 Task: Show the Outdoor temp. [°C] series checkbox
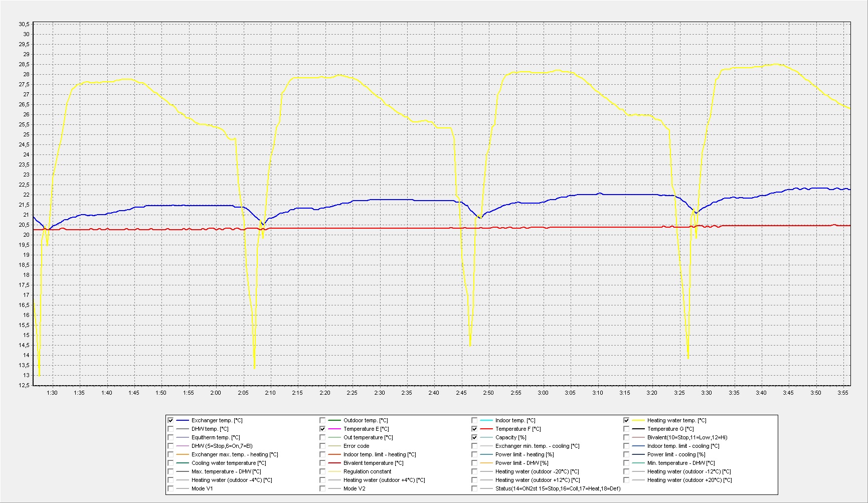322,420
